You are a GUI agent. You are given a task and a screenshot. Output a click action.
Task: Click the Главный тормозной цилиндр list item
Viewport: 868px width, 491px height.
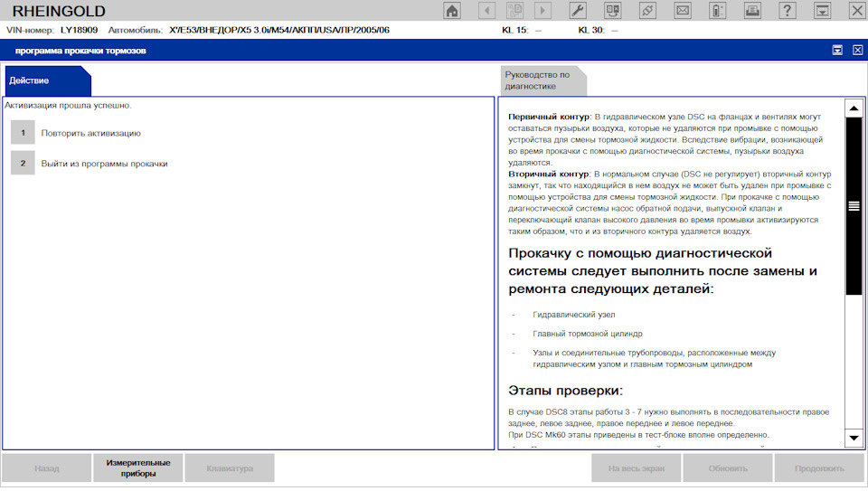[x=588, y=334]
